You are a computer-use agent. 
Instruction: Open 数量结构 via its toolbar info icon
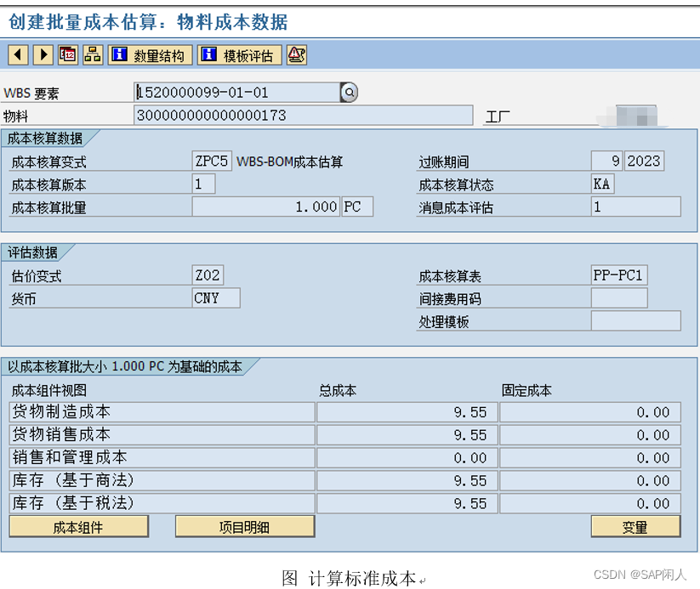(x=120, y=54)
